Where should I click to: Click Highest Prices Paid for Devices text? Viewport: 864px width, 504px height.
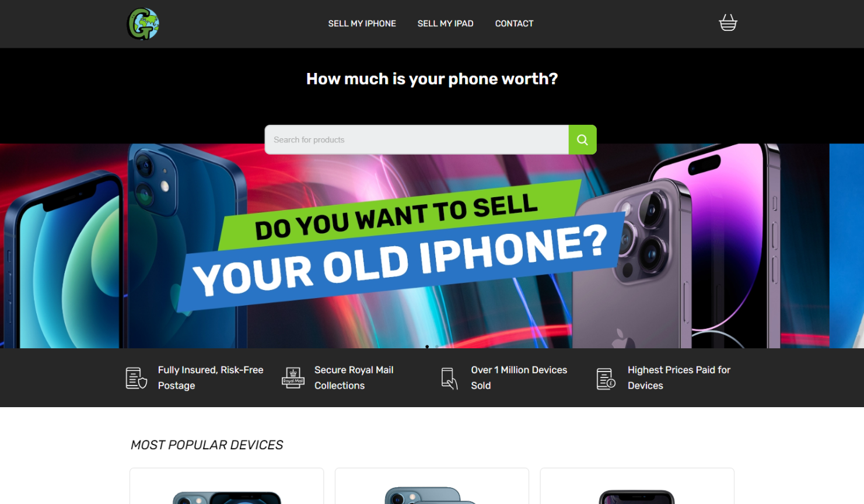pos(679,377)
